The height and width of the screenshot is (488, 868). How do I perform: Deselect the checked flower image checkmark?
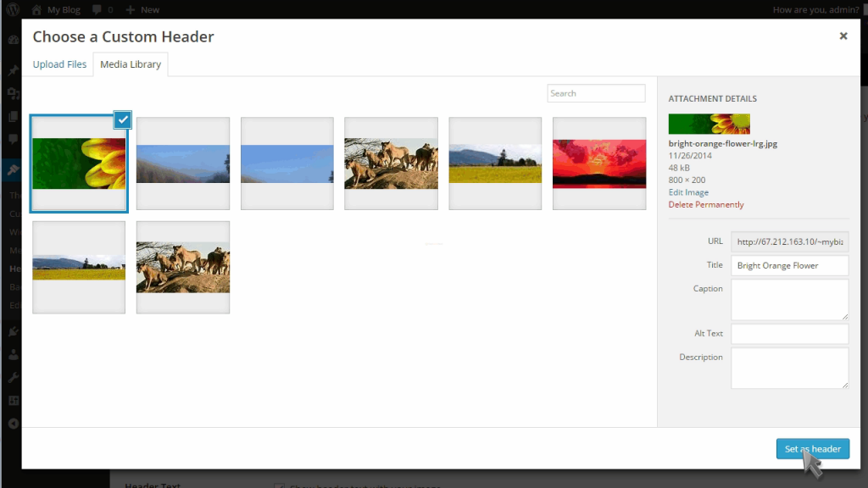(x=122, y=119)
